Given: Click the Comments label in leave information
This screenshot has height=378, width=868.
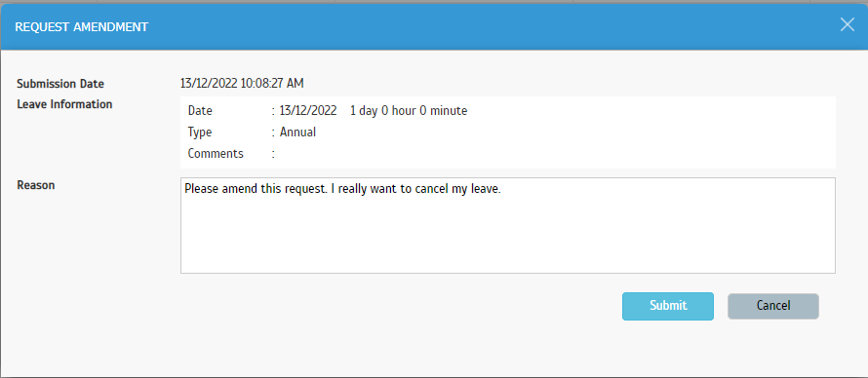Looking at the screenshot, I should coord(216,154).
